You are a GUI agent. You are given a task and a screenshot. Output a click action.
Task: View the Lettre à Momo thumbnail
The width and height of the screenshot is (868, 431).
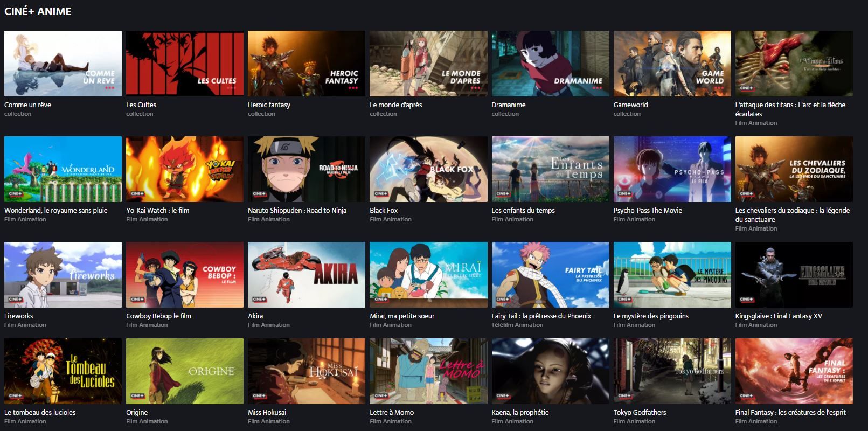[x=428, y=371]
